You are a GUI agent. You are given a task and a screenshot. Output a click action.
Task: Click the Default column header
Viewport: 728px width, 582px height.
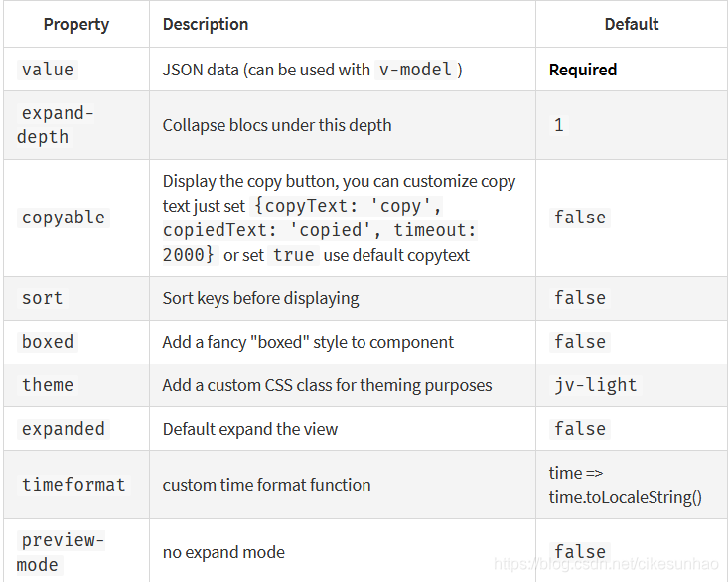pos(631,24)
